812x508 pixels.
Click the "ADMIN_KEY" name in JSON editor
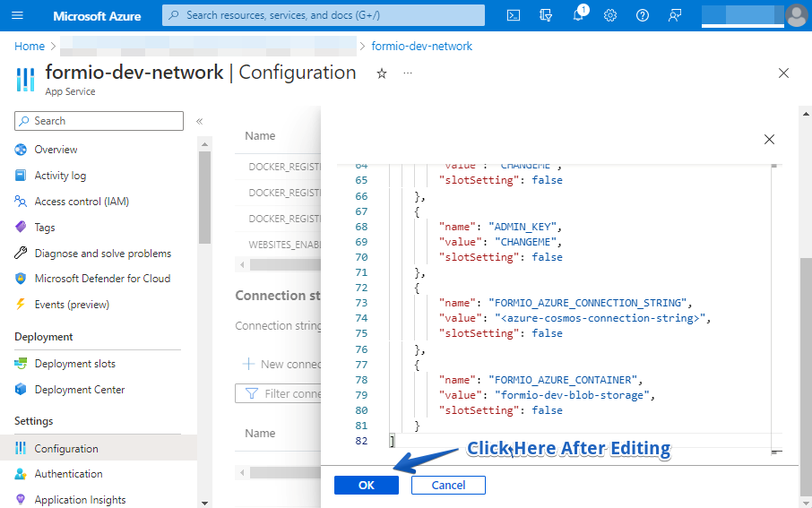click(522, 227)
